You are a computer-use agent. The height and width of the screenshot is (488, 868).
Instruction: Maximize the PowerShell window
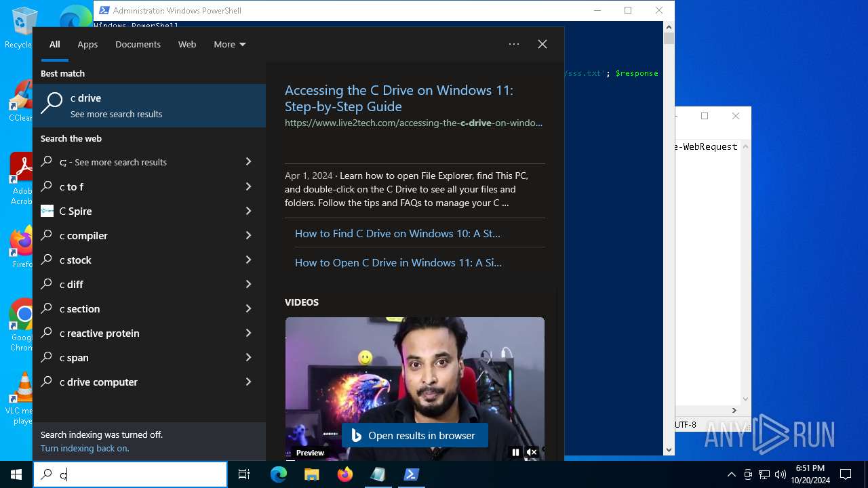(x=628, y=10)
